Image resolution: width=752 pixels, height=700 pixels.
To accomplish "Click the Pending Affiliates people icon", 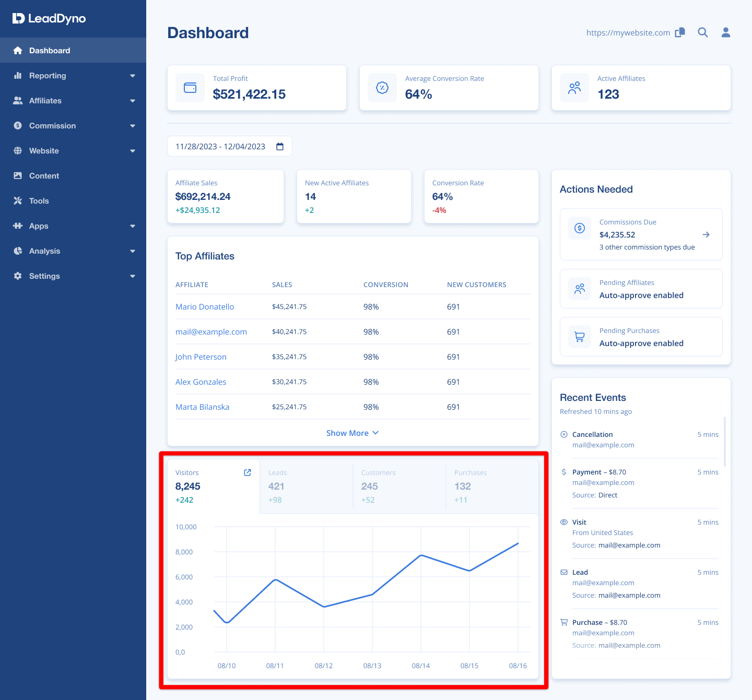I will [x=580, y=289].
